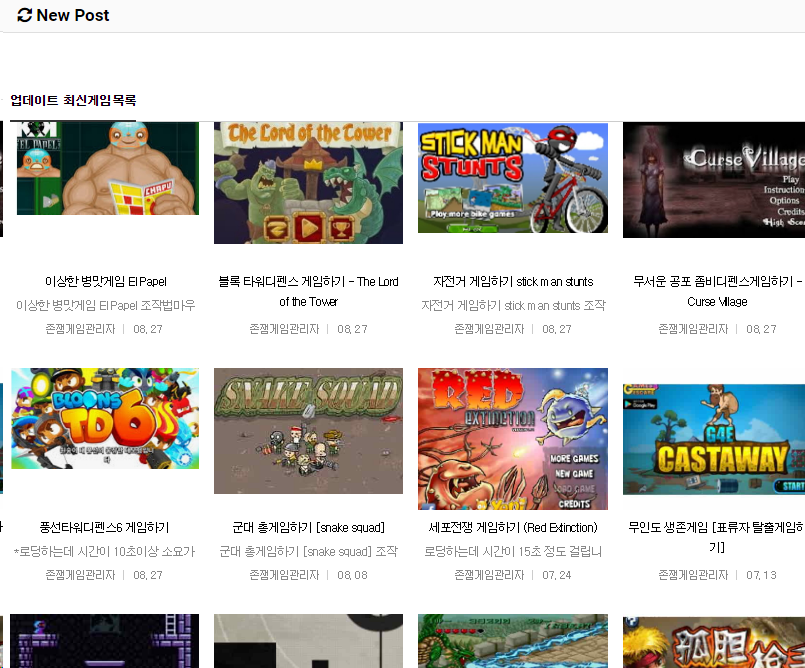Click the 로딩하는데 시간이 10초이상 description text
The width and height of the screenshot is (805, 668).
pyautogui.click(x=104, y=551)
